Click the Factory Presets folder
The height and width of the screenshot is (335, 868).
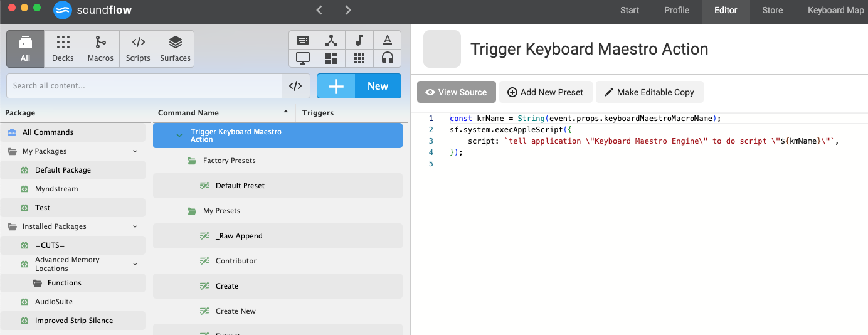pos(278,161)
